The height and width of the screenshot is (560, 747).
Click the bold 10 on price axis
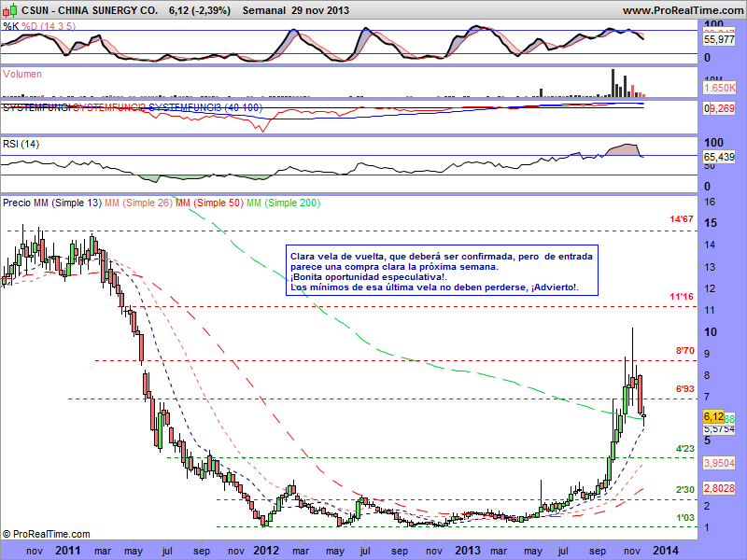click(711, 332)
